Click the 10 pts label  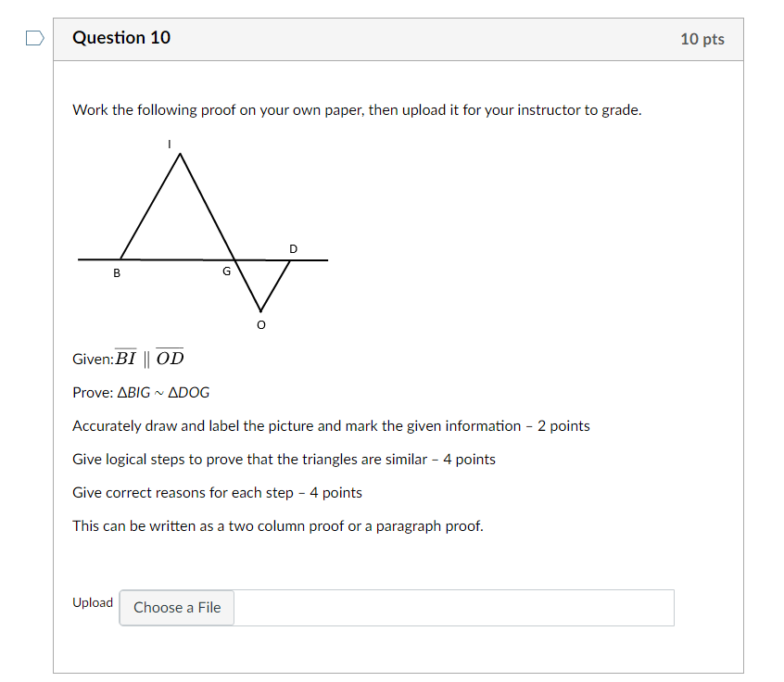click(x=702, y=38)
